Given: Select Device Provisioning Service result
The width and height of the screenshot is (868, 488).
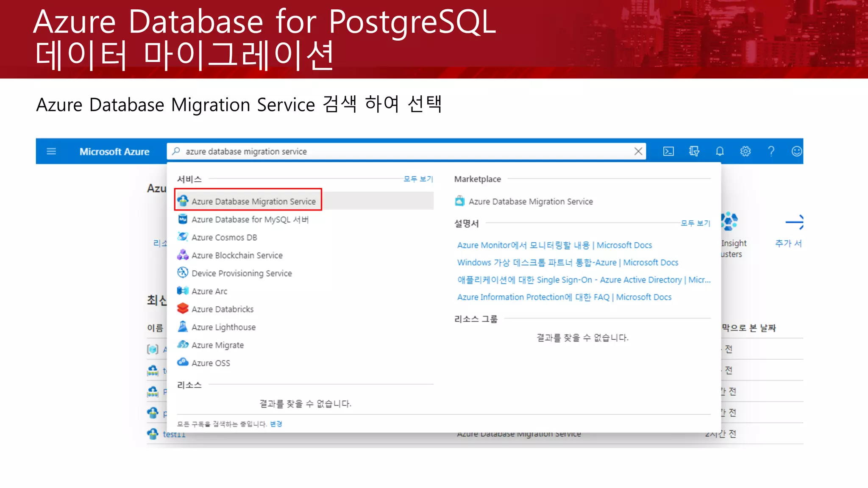Looking at the screenshot, I should pos(242,273).
